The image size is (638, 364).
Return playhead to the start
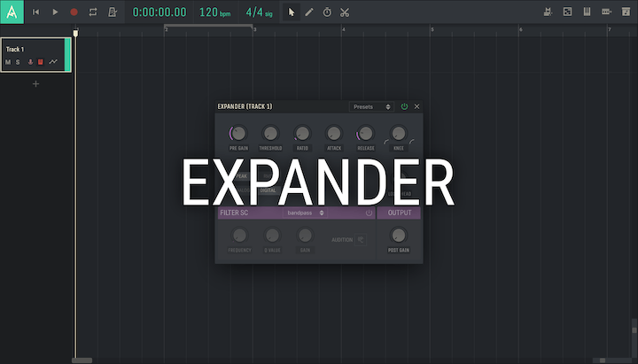35,12
